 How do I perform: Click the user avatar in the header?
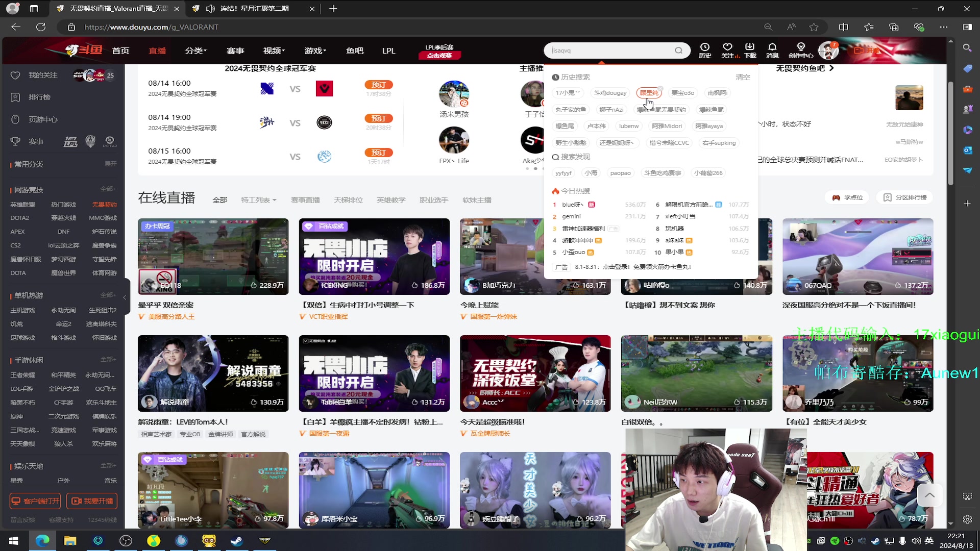click(x=828, y=51)
